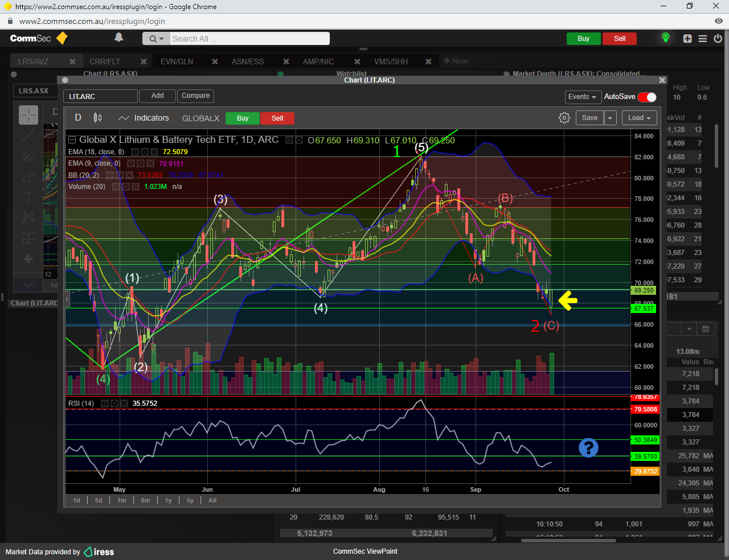Click the add widget plus icon
729x560 pixels.
687,39
